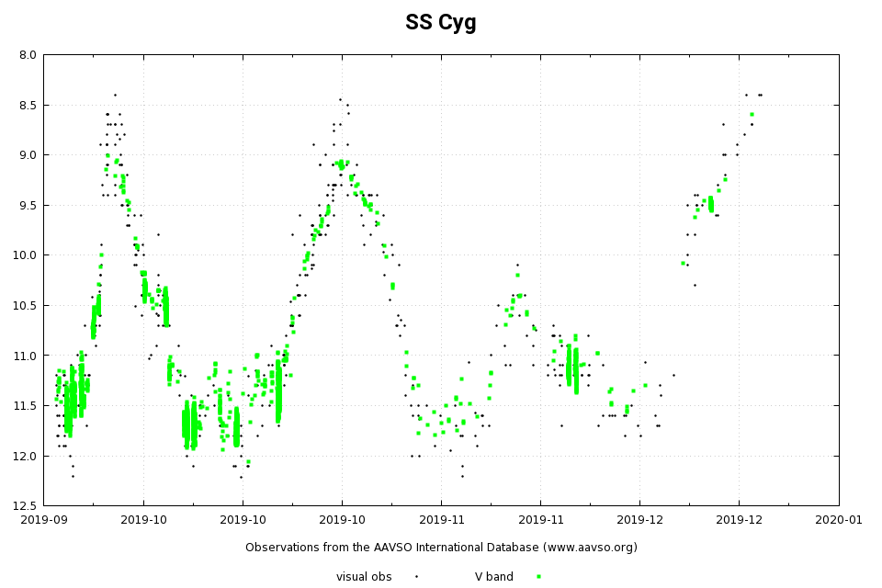The width and height of the screenshot is (882, 588).
Task: Click the 9.5 magnitude axis label
Action: pos(28,205)
